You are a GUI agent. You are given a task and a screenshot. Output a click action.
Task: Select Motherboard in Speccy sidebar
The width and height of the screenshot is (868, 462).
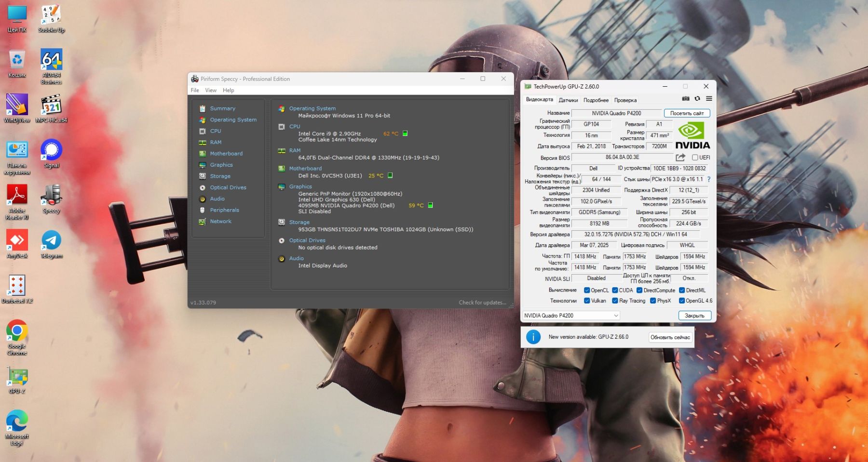(226, 154)
